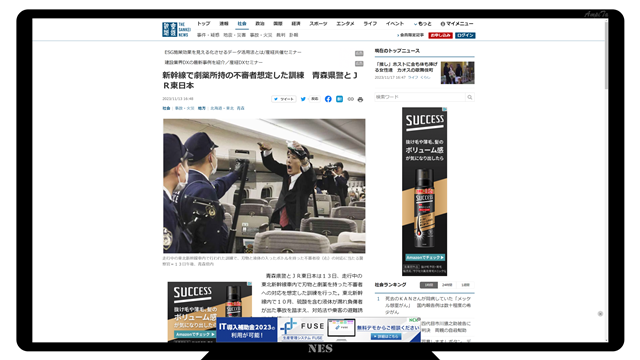
Task: Open the 社会 navigation tab
Action: pos(242,24)
